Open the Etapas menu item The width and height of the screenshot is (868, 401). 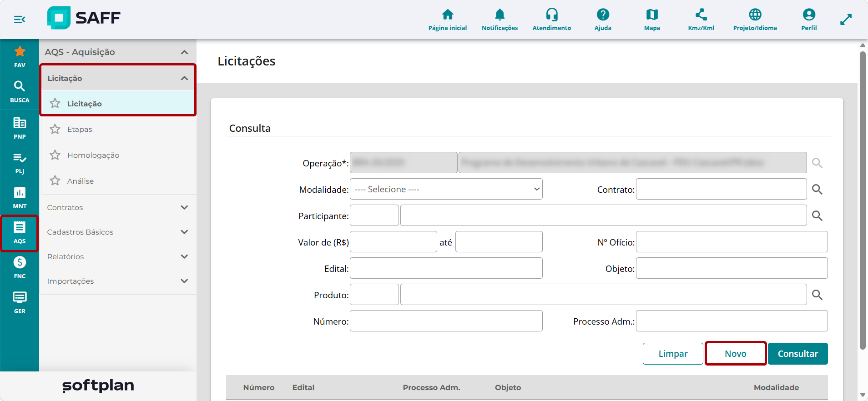click(80, 129)
